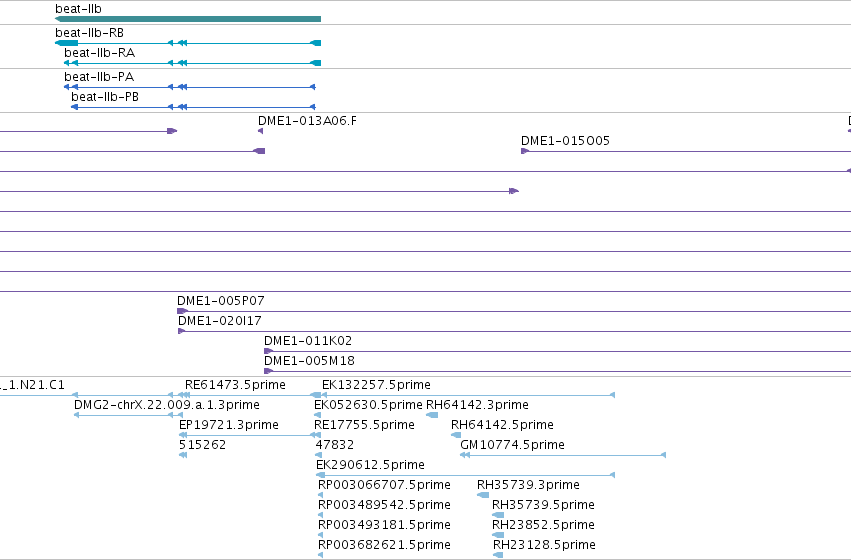Select the RH23852.5prime EST label

pyautogui.click(x=543, y=525)
